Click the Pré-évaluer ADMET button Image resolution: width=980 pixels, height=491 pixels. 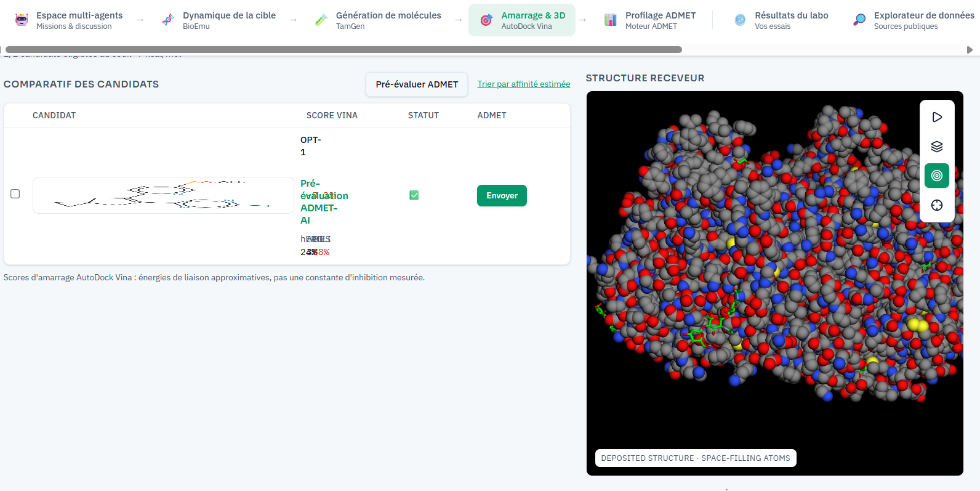click(417, 84)
